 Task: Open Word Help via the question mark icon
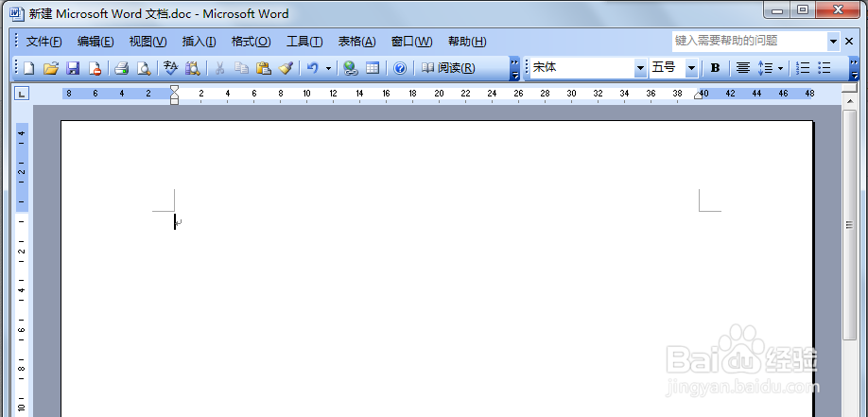(x=400, y=68)
